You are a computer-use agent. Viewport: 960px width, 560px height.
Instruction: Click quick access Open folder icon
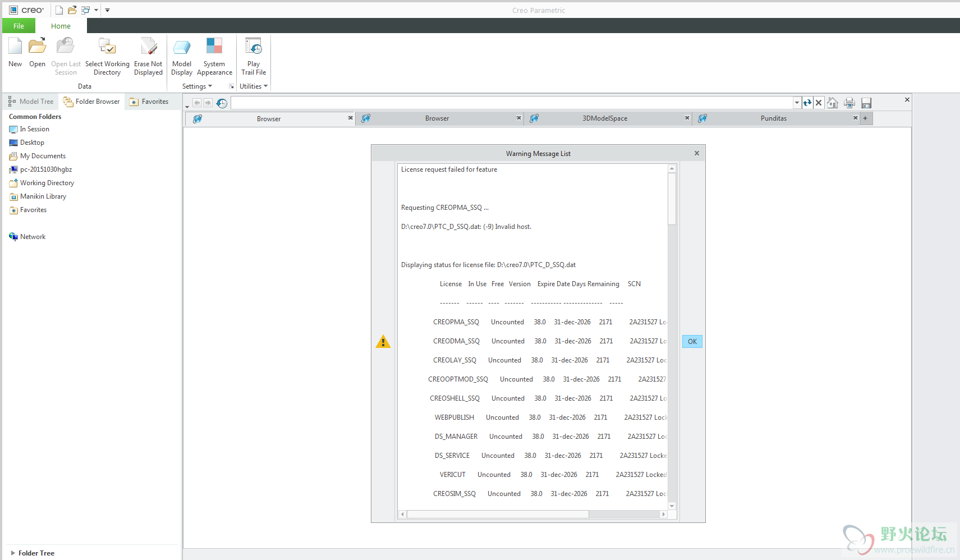point(72,10)
